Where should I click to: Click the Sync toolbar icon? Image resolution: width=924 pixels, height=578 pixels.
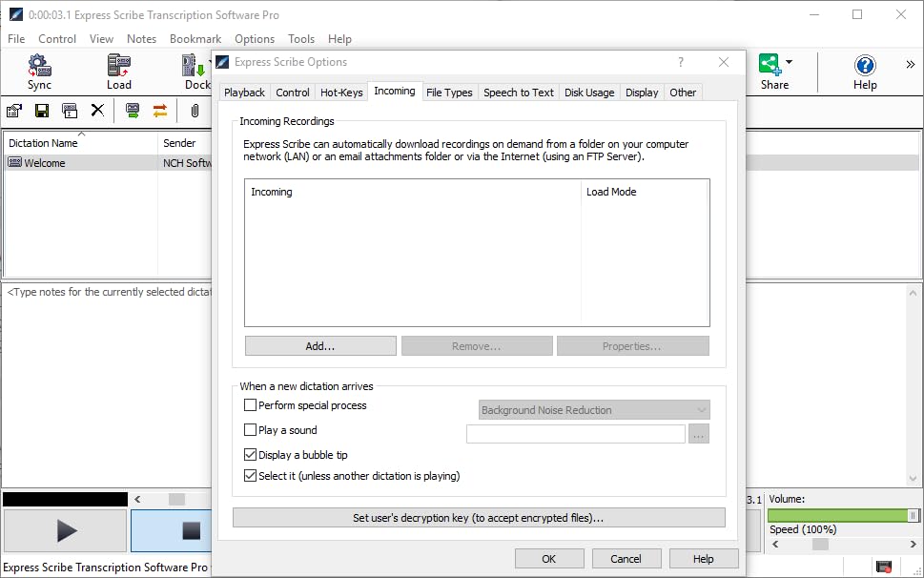(39, 66)
